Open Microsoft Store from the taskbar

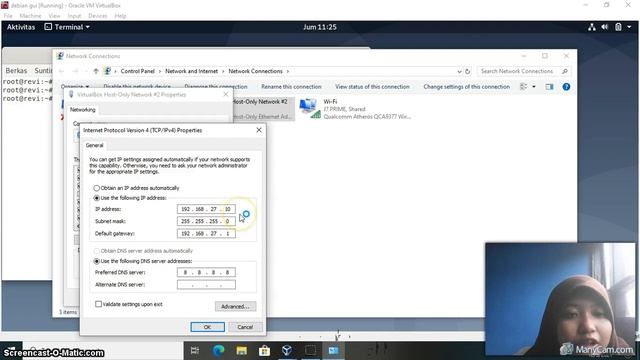pos(264,350)
